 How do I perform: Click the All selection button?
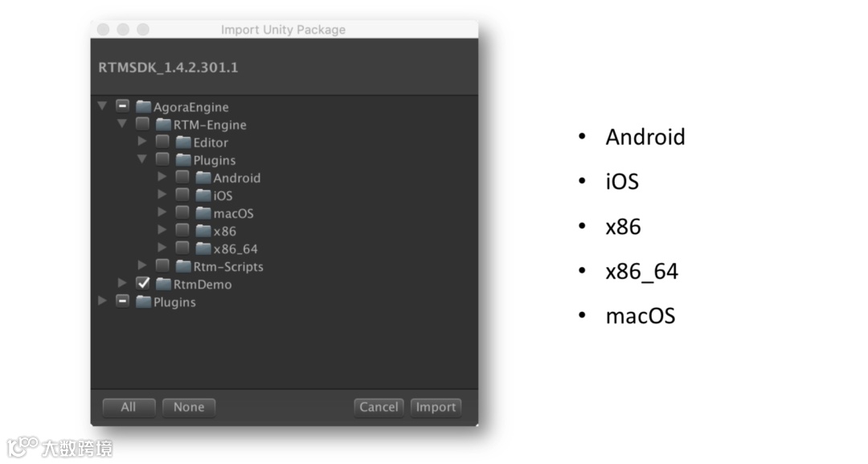tap(129, 407)
